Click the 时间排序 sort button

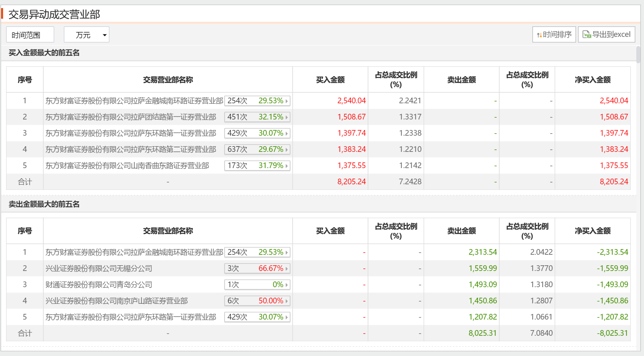554,34
